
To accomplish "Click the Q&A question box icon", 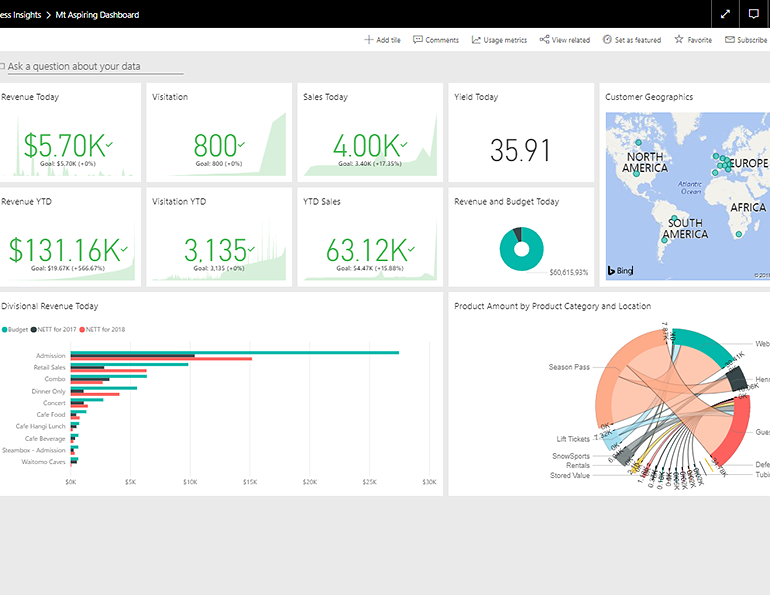I will click(x=2, y=66).
